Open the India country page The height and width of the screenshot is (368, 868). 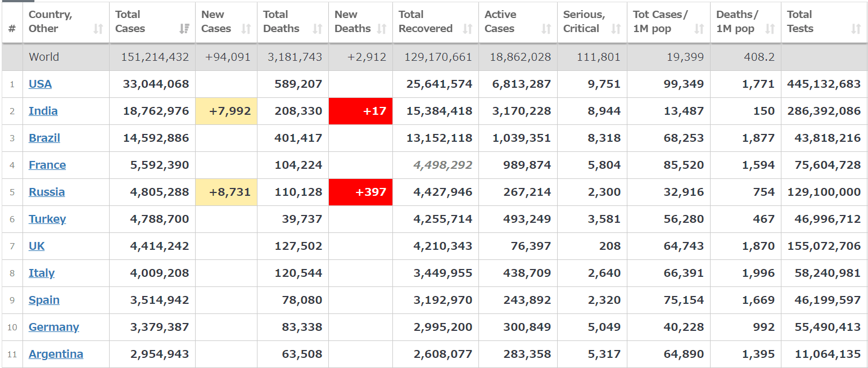tap(43, 111)
